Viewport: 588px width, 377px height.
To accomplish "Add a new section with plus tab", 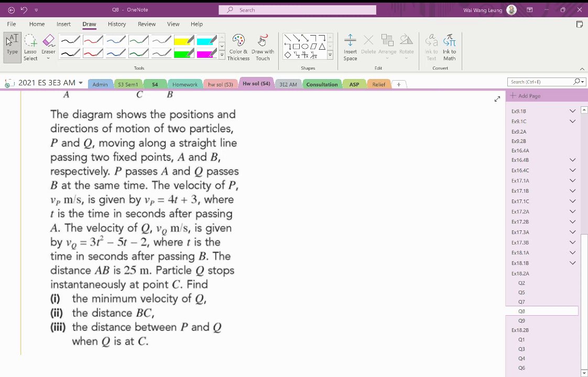I will coord(399,84).
